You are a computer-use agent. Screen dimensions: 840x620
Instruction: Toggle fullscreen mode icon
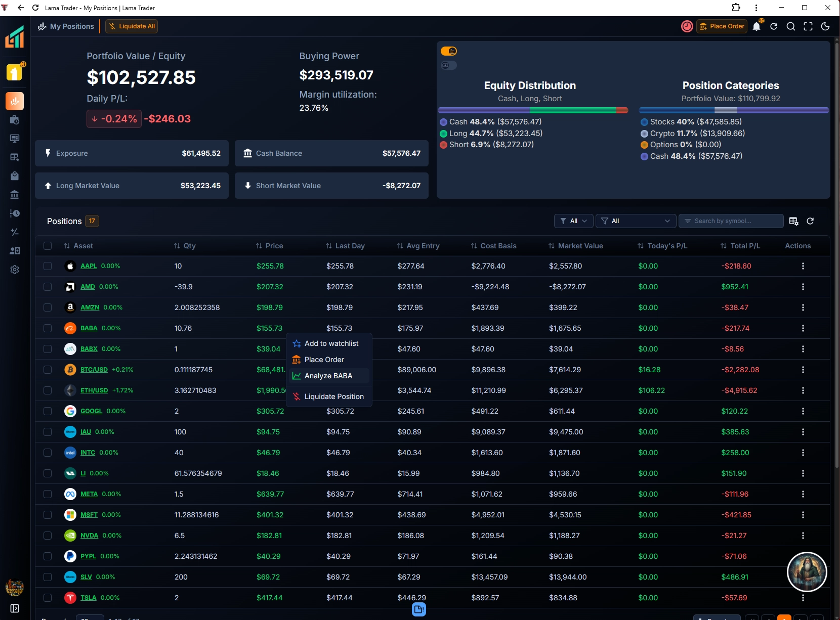[808, 26]
